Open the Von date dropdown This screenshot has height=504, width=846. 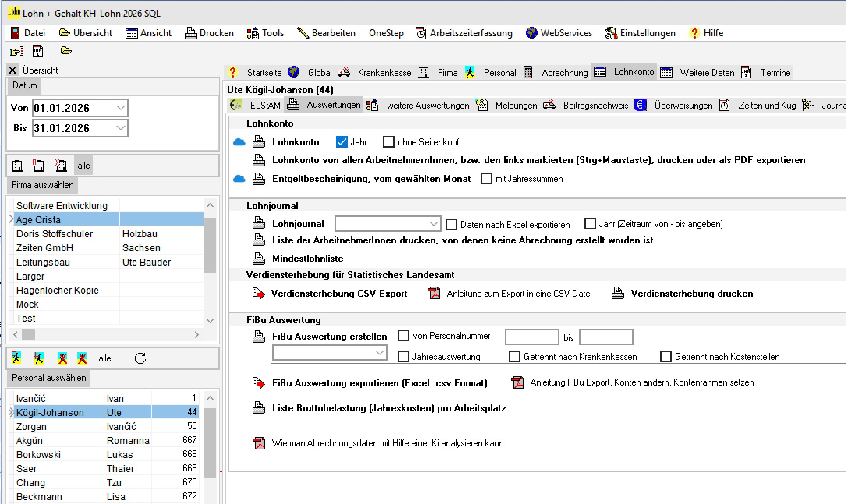click(x=121, y=108)
